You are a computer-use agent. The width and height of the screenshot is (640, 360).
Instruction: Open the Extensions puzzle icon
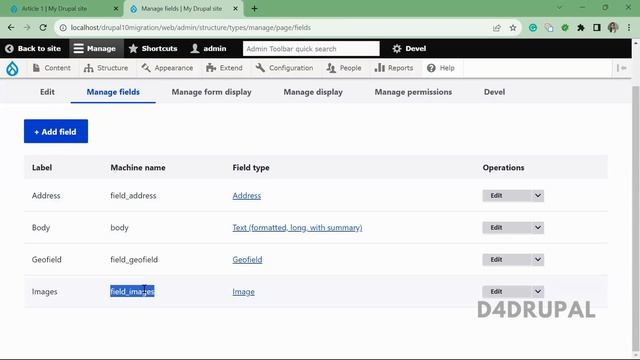point(581,28)
